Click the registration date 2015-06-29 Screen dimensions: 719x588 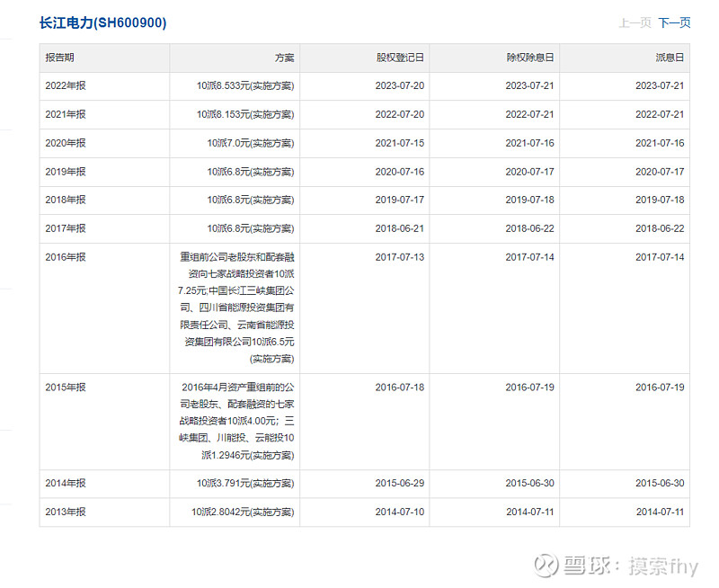[400, 483]
